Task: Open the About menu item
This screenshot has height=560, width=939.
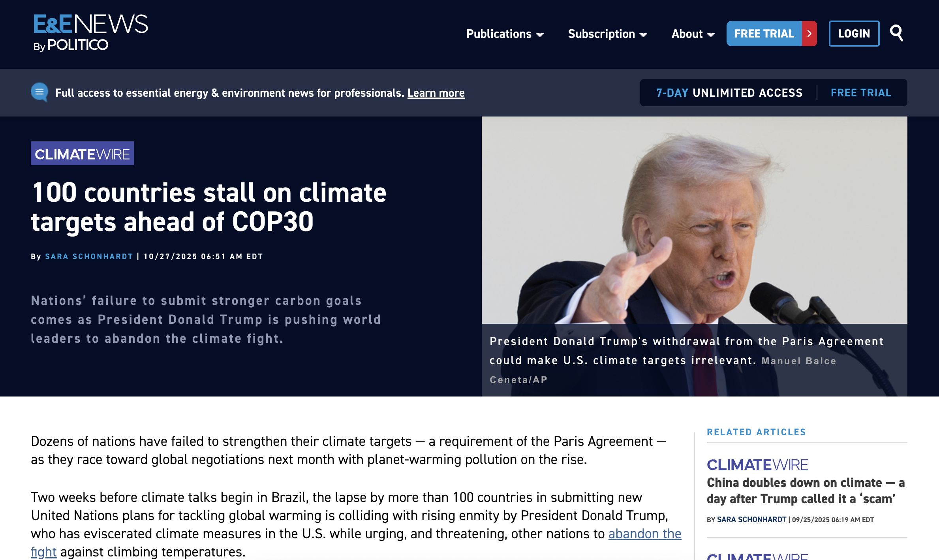Action: [x=687, y=34]
